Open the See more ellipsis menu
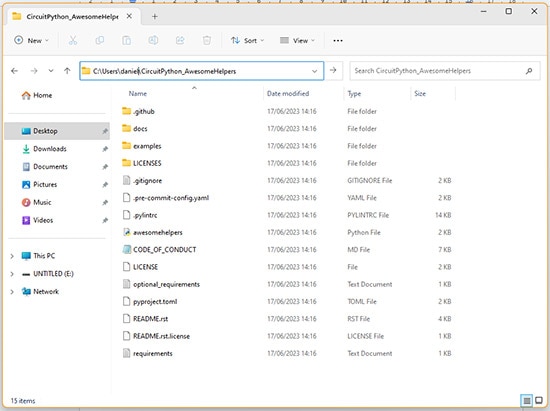The image size is (550, 411). point(338,41)
